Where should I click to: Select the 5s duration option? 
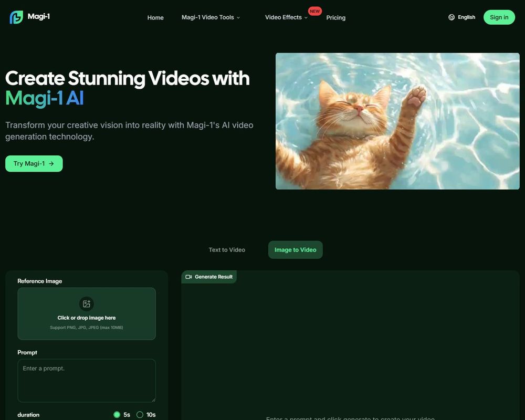coord(117,414)
